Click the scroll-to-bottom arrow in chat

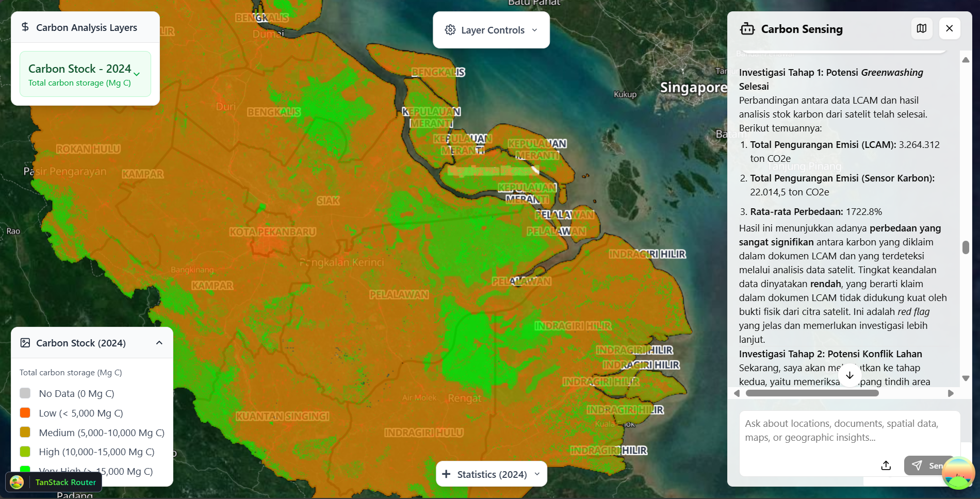850,375
